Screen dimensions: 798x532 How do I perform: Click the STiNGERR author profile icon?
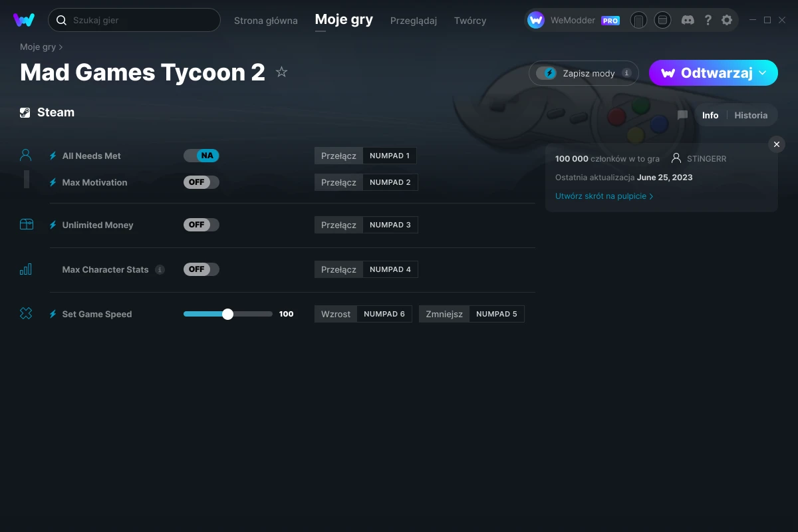(x=676, y=159)
